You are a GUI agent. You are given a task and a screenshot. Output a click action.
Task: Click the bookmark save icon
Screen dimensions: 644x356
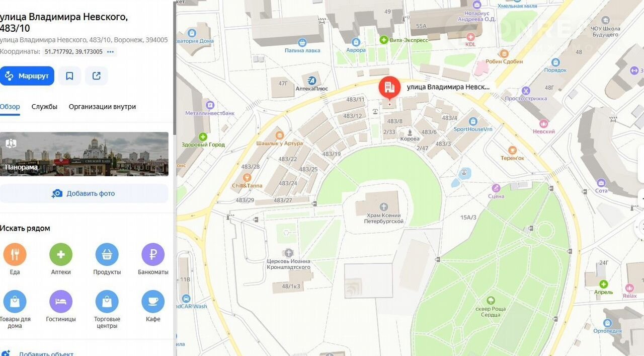click(x=69, y=76)
